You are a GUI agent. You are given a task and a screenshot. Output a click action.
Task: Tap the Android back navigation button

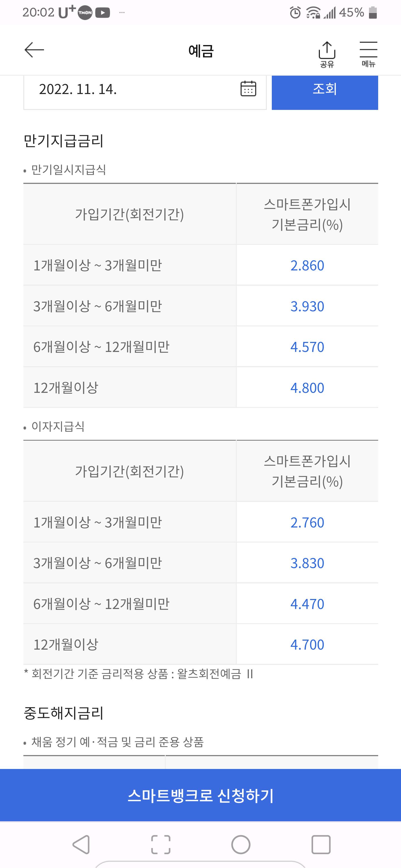(x=81, y=844)
